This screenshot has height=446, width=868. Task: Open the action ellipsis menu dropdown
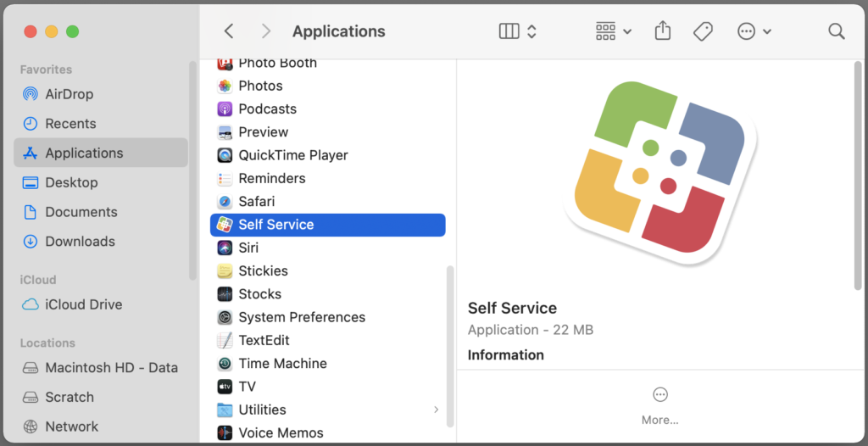click(754, 31)
